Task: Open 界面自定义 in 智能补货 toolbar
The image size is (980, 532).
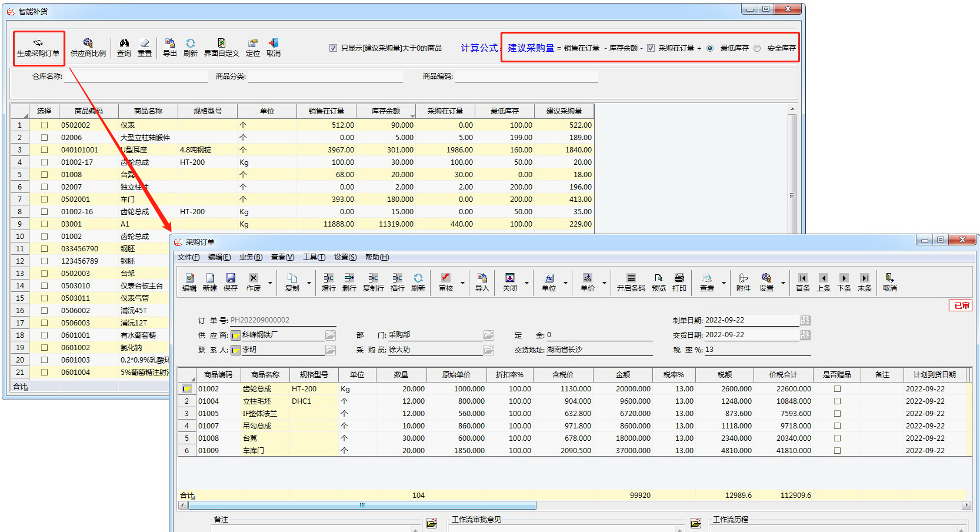Action: [222, 48]
